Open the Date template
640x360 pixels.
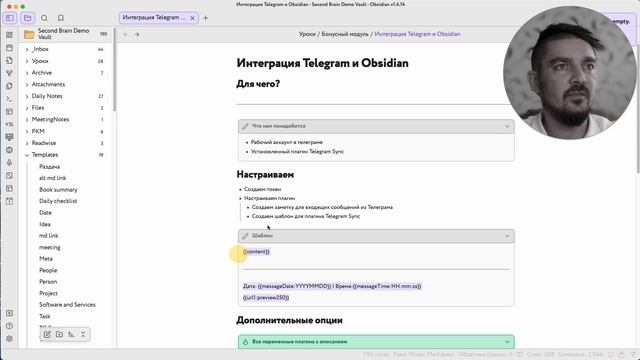[45, 213]
